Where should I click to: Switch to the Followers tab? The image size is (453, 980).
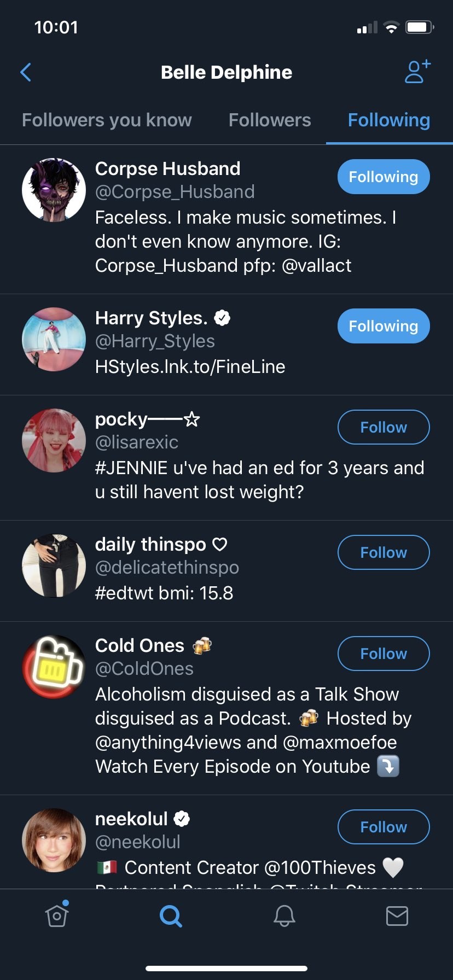click(270, 120)
